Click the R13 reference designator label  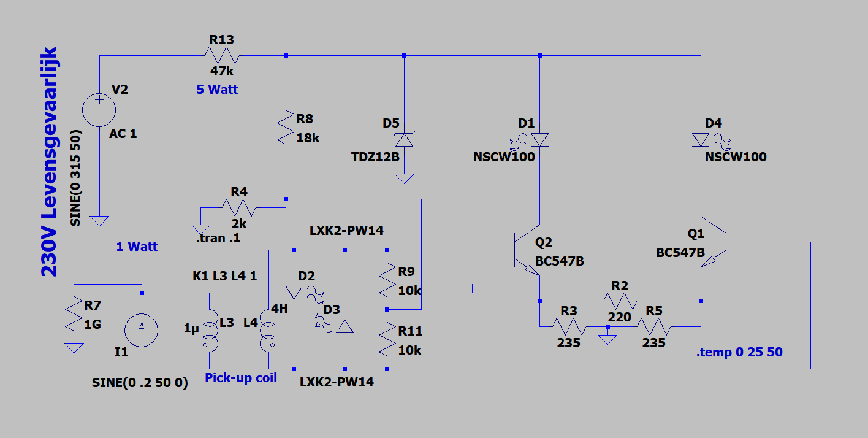click(222, 40)
